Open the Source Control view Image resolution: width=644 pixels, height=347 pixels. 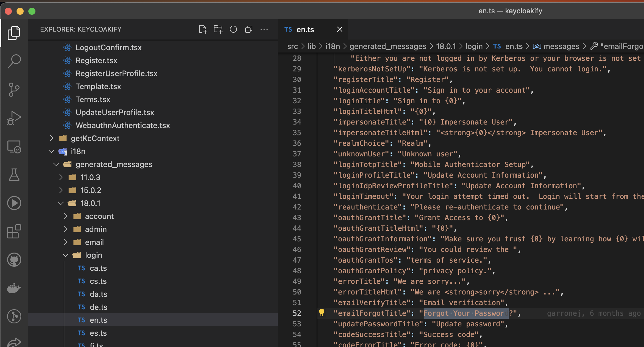(x=14, y=89)
